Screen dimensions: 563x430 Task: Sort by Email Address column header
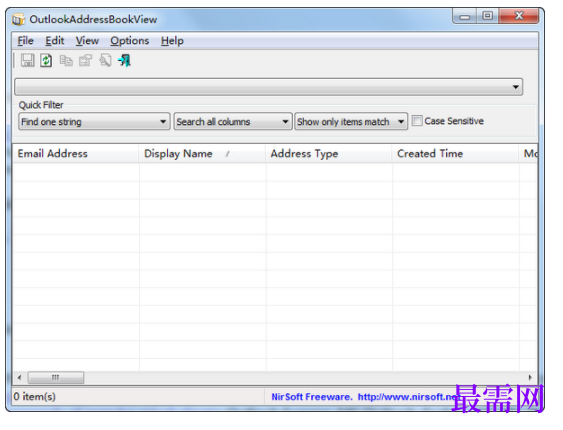click(x=76, y=154)
